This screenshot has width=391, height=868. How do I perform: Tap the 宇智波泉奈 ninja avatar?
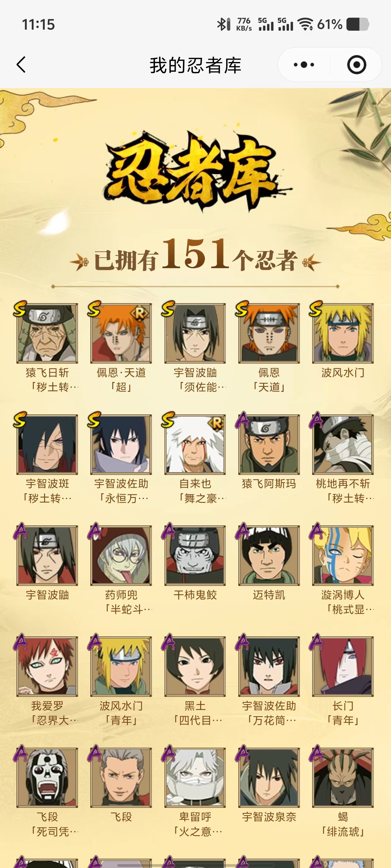(x=269, y=778)
